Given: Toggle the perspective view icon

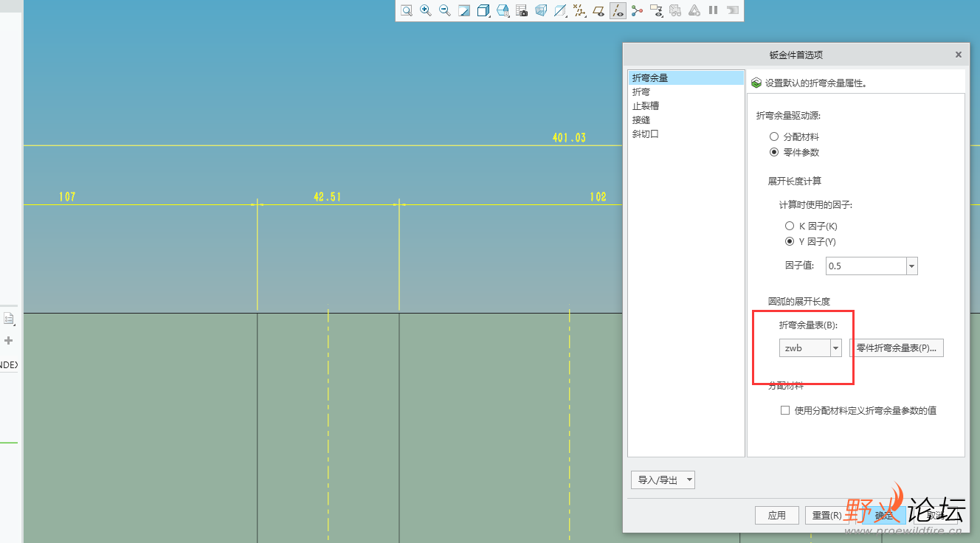Looking at the screenshot, I should point(541,10).
